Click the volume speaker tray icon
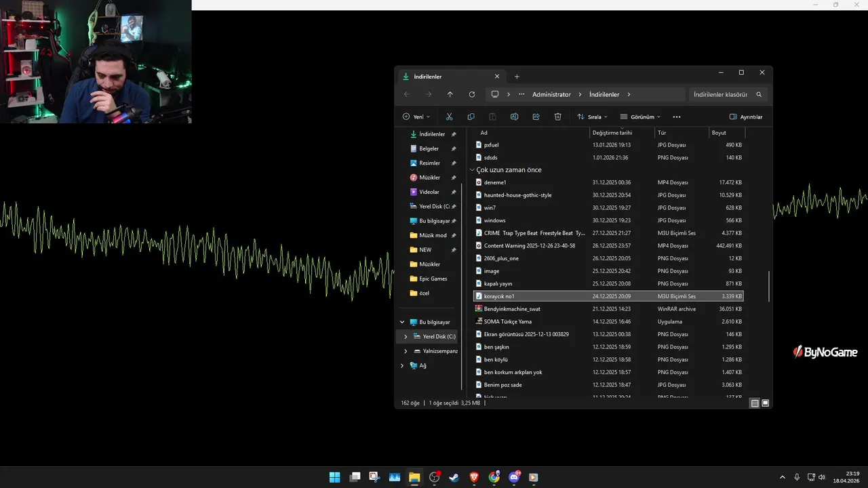The image size is (868, 488). pyautogui.click(x=822, y=477)
